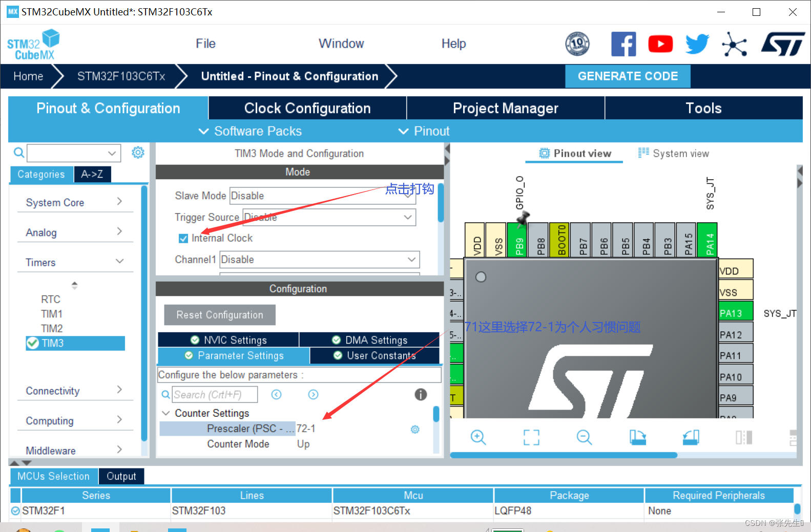811x532 pixels.
Task: Open the categories settings gear icon
Action: click(138, 153)
